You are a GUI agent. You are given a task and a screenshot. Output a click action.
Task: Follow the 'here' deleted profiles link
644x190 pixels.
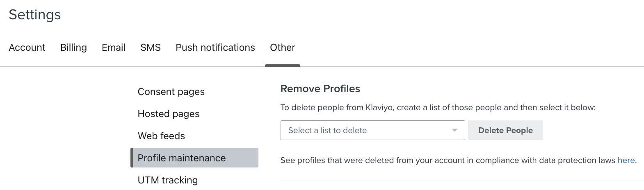626,160
